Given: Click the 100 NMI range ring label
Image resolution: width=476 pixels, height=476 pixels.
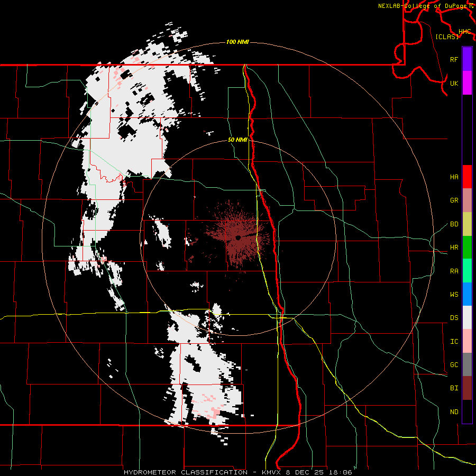Looking at the screenshot, I should (237, 42).
